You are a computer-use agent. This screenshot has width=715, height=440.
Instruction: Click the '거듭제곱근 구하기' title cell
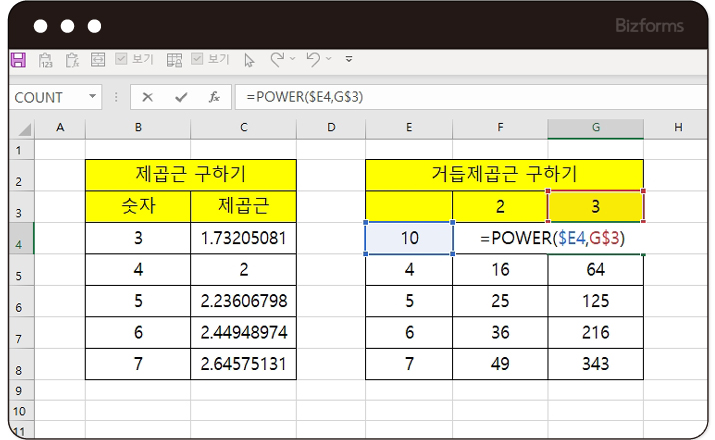tap(504, 175)
